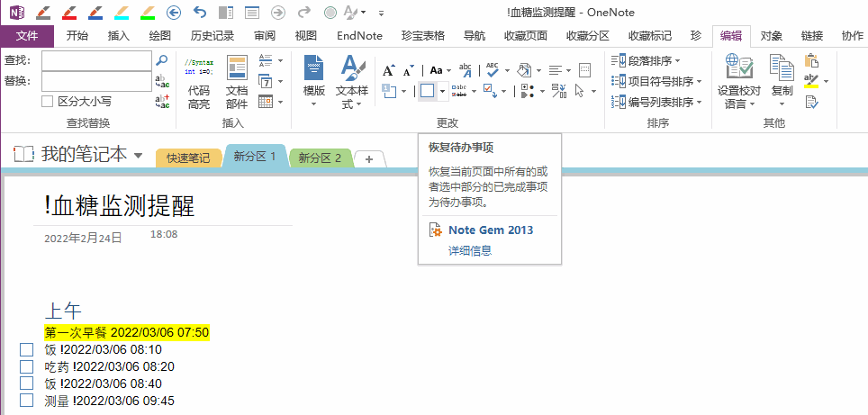
Task: Dock OneNote to desktop icon
Action: (x=226, y=12)
